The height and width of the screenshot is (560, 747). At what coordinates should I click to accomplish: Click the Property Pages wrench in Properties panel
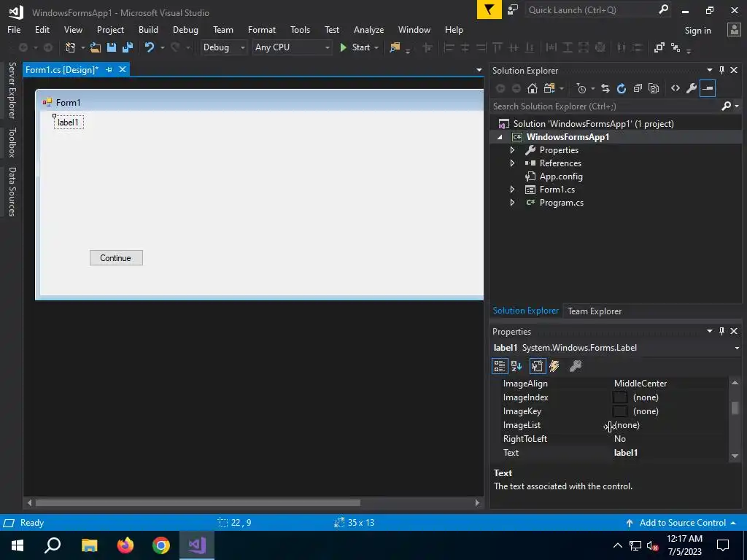click(575, 366)
